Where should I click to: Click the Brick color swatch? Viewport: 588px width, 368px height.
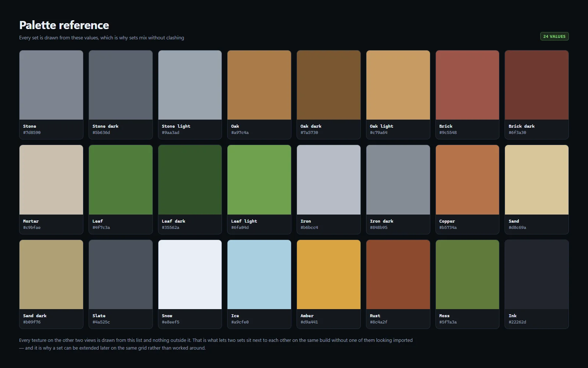(467, 85)
